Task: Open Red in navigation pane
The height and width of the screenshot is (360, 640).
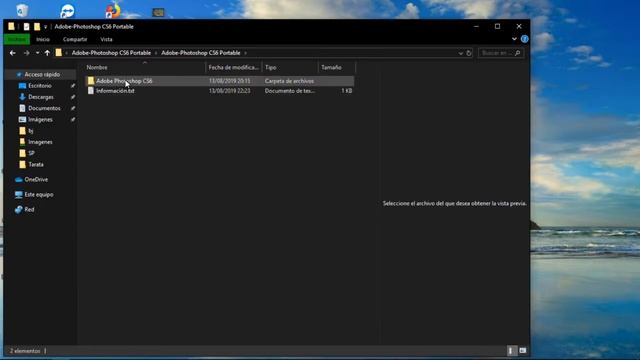Action: click(29, 209)
